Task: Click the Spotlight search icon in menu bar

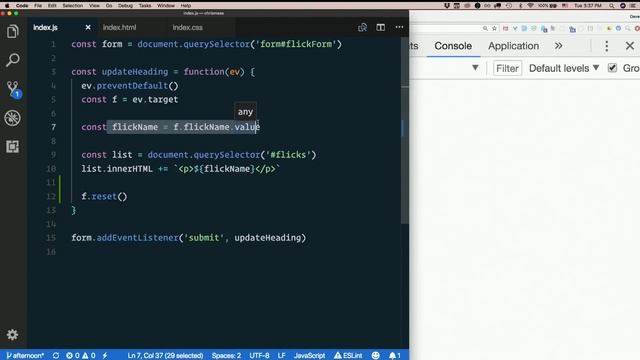Action: click(x=611, y=6)
